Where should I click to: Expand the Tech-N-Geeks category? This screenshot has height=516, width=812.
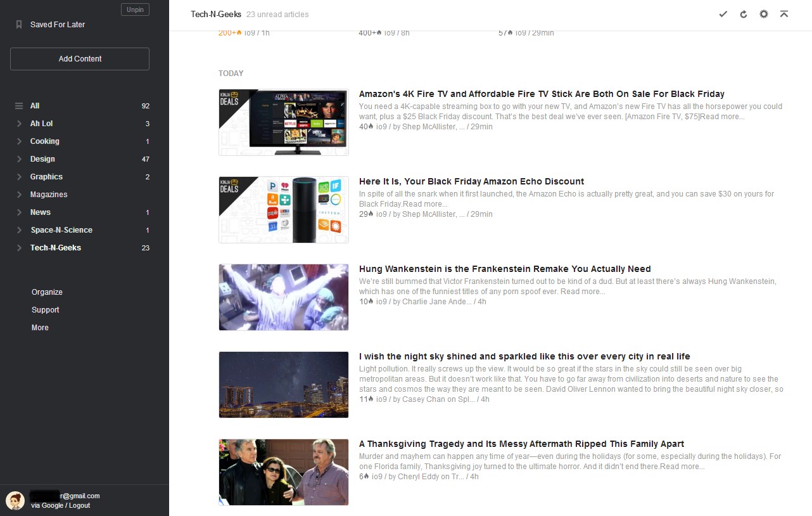[18, 248]
